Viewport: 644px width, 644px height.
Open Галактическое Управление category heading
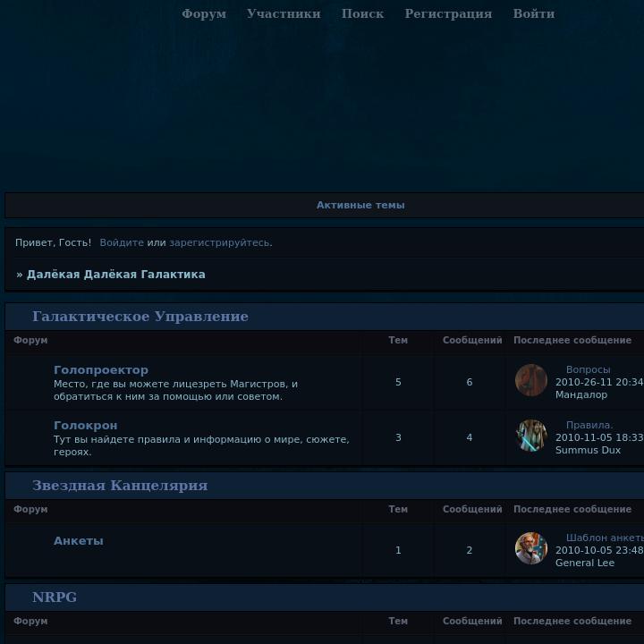tap(140, 317)
